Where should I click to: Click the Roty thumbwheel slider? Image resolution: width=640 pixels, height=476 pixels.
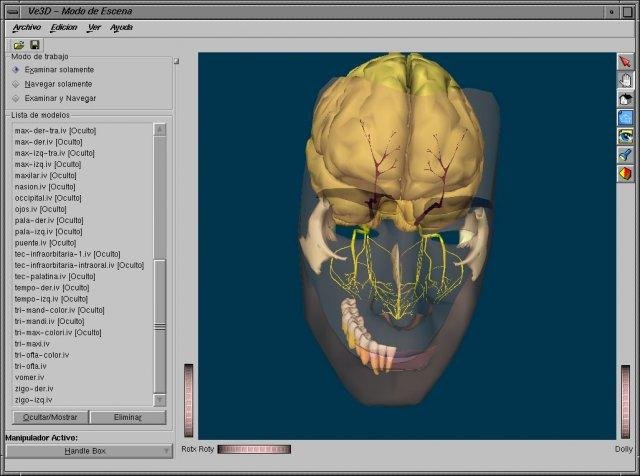tap(253, 449)
